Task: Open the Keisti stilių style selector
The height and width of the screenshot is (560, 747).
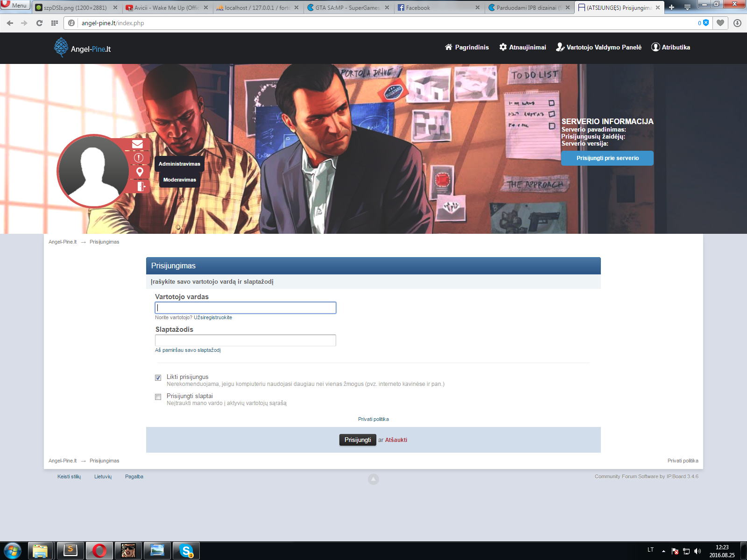Action: (69, 476)
